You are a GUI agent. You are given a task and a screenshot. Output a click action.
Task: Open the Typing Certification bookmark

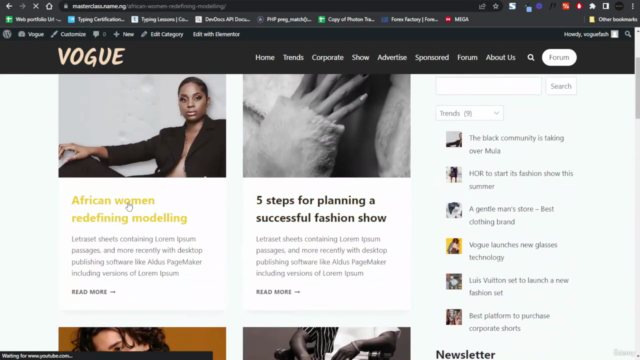[96, 19]
